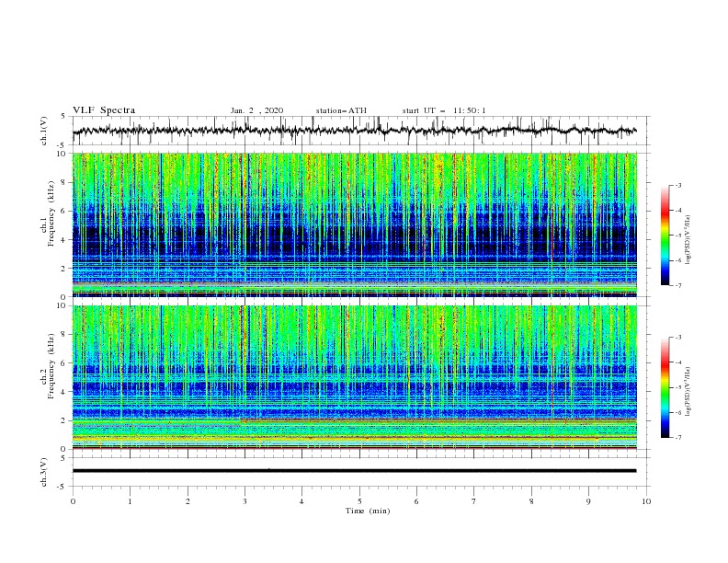
Task: Click time-axis tick label "6"
Action: pos(416,501)
